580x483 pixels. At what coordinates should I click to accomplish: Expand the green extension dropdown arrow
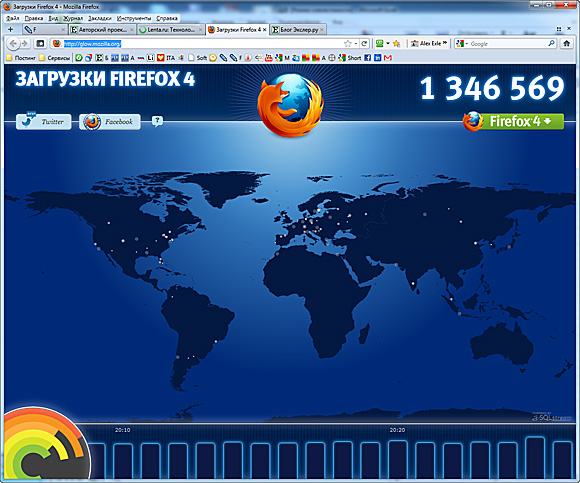388,44
